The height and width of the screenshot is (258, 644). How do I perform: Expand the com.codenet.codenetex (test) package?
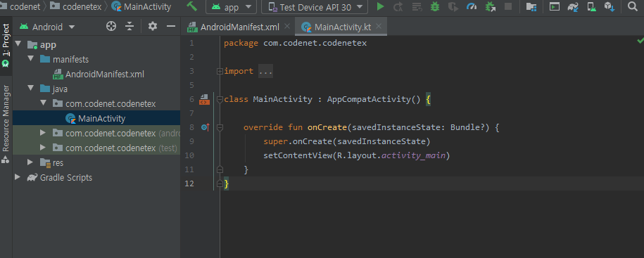pyautogui.click(x=43, y=147)
